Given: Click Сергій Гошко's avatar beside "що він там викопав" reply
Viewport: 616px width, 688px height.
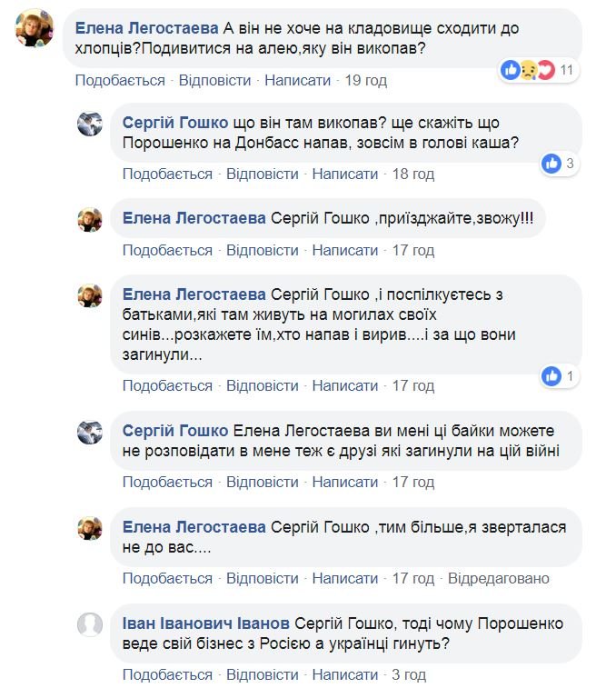Looking at the screenshot, I should point(90,125).
